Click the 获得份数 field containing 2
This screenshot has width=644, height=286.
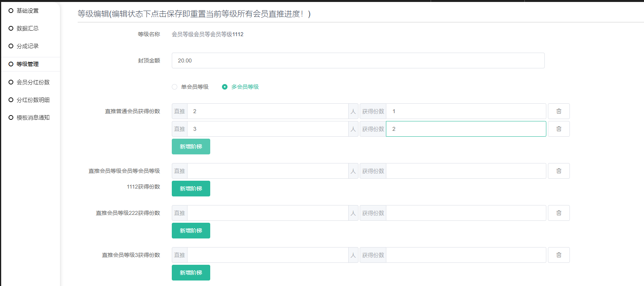click(x=466, y=129)
